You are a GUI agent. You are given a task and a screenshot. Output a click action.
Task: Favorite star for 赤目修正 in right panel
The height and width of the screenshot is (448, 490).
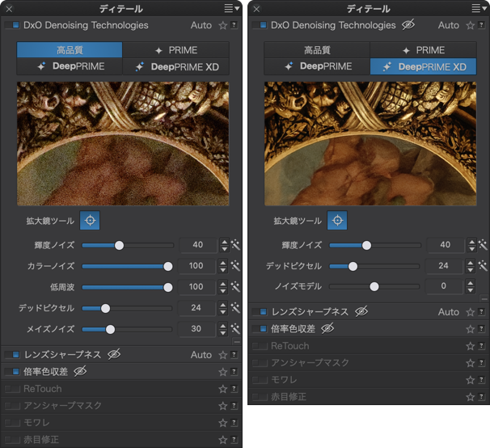pyautogui.click(x=471, y=397)
